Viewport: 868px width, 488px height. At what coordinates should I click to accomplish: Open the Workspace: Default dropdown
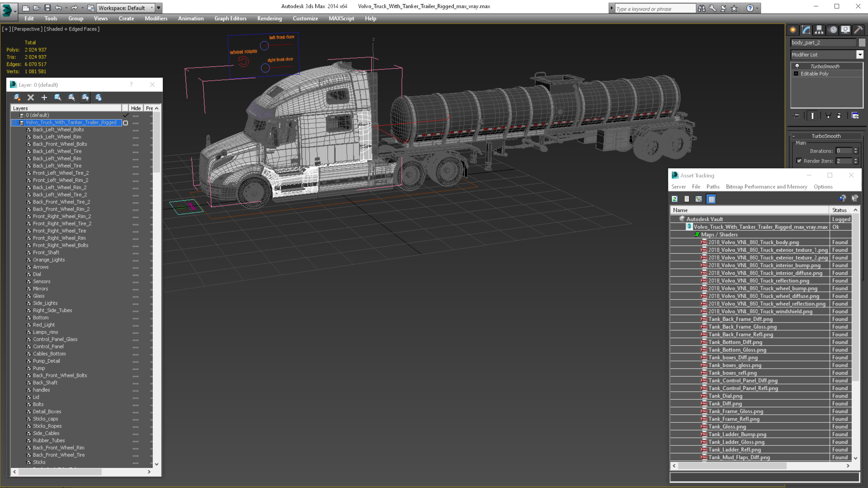(125, 8)
